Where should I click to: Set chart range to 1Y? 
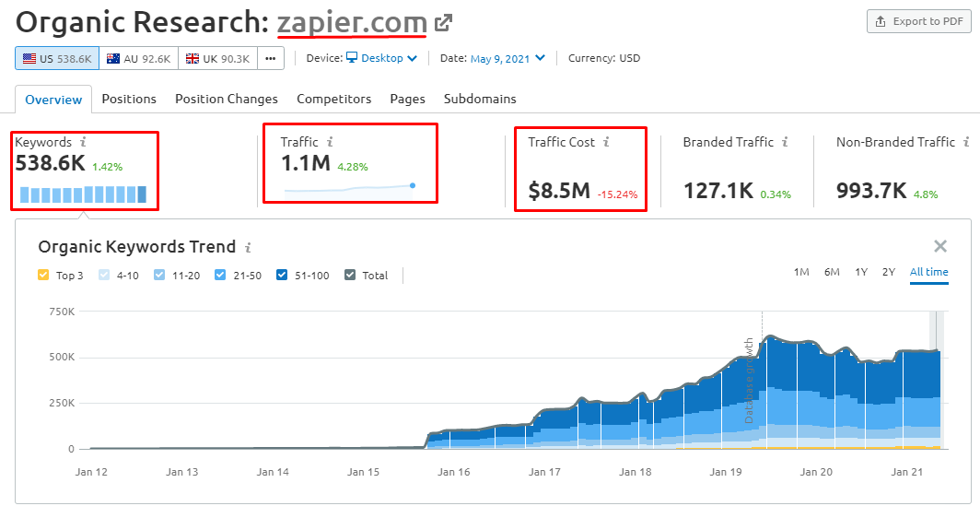pyautogui.click(x=861, y=272)
